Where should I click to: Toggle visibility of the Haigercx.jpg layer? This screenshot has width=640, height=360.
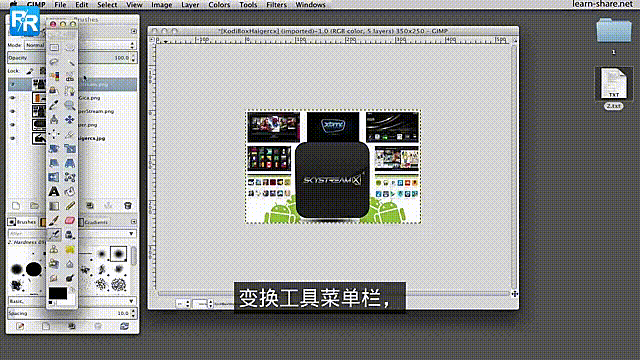12,138
